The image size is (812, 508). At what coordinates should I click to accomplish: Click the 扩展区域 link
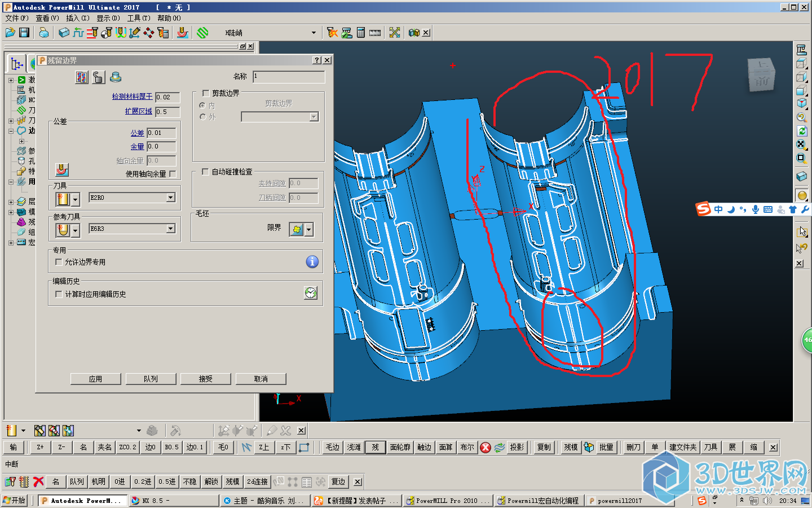coord(139,111)
